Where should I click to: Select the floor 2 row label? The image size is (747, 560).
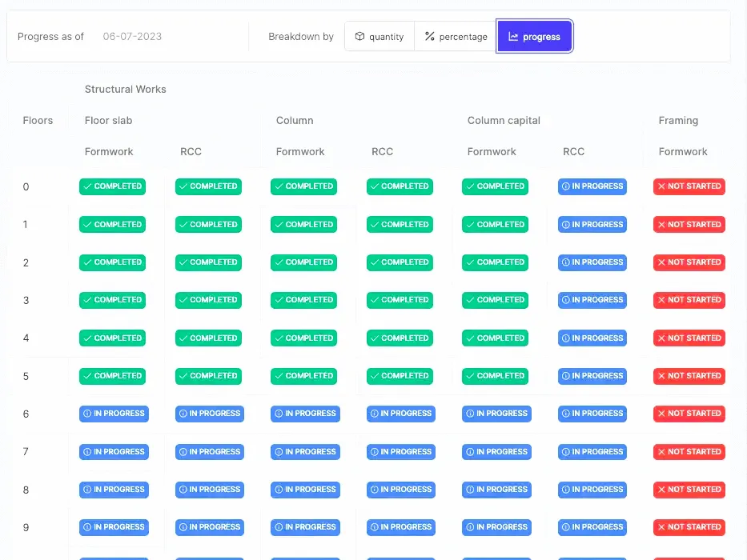26,262
